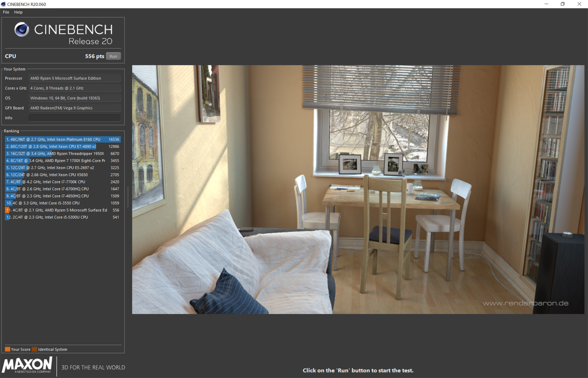This screenshot has height=378, width=588.
Task: Click the vertical panel splitter handle
Action: [x=128, y=196]
